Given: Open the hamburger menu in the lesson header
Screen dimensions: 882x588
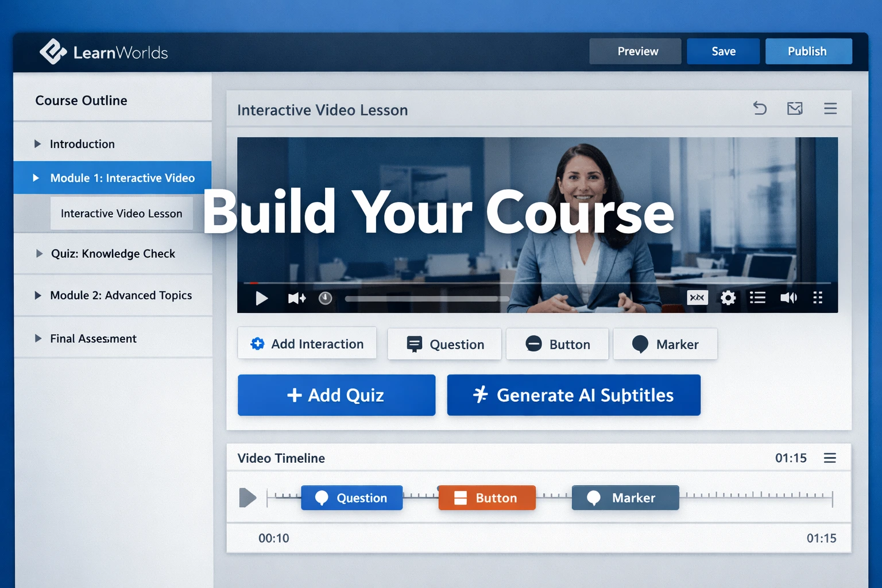Looking at the screenshot, I should [830, 108].
